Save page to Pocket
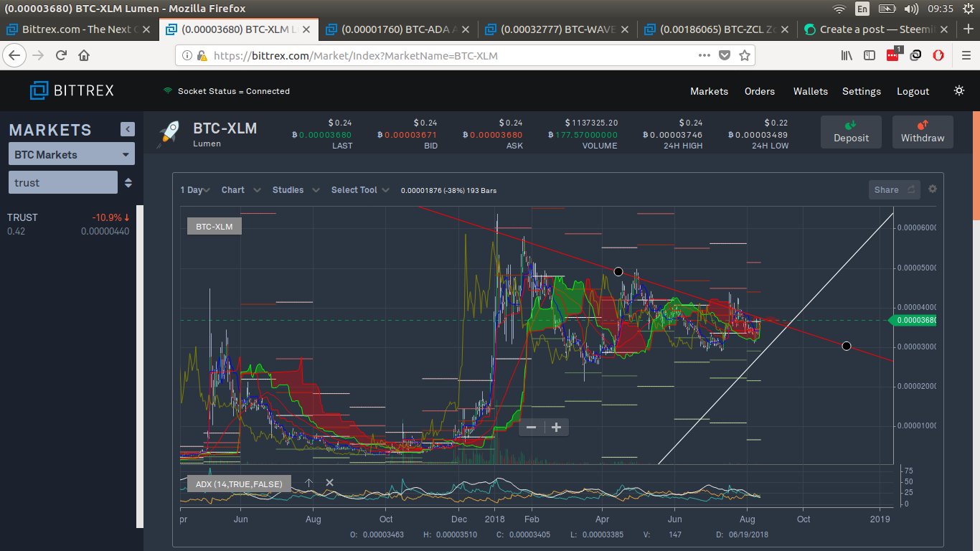Screen dimensions: 980x551 (x=725, y=55)
